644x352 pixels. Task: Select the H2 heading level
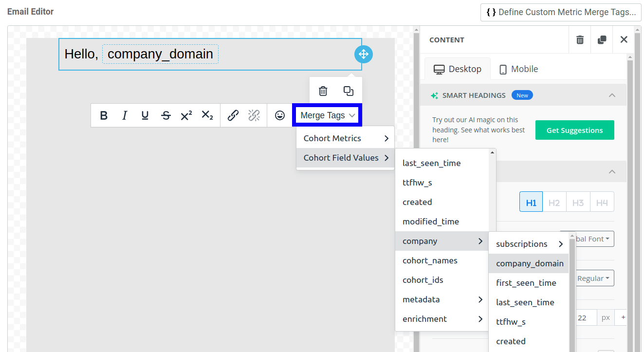click(554, 202)
